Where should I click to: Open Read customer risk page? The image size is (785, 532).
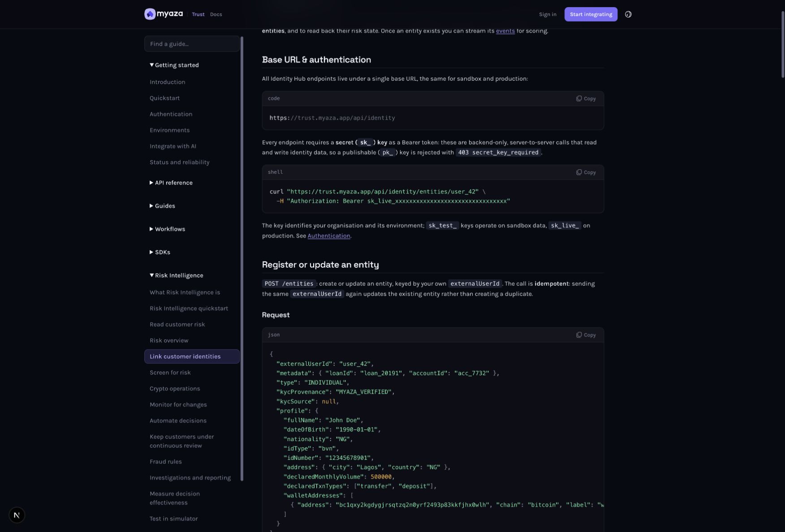click(177, 325)
